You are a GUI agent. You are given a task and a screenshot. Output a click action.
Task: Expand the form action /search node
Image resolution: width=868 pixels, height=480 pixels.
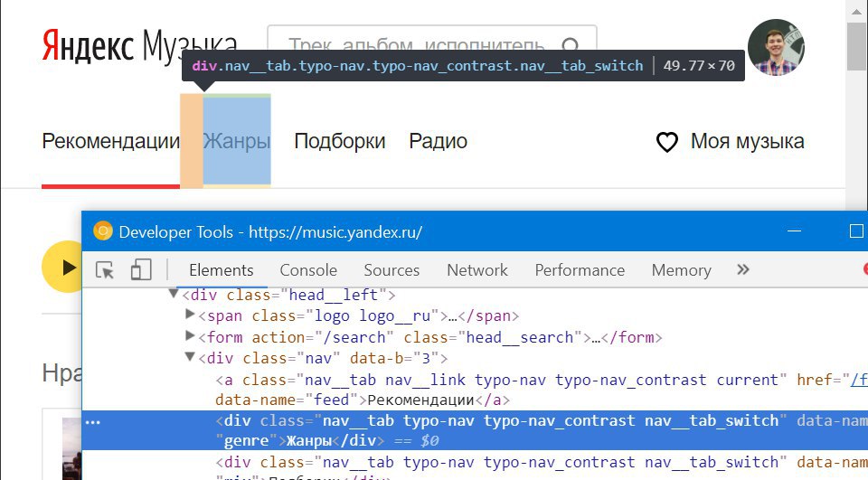(190, 335)
